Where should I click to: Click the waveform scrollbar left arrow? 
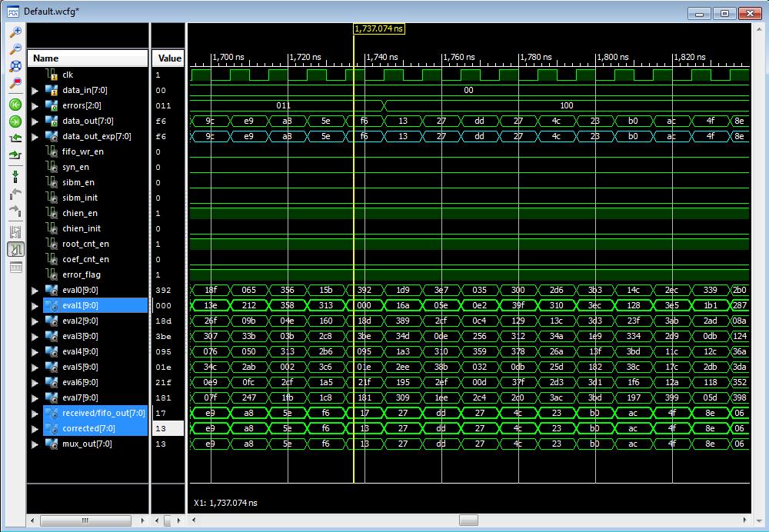195,520
